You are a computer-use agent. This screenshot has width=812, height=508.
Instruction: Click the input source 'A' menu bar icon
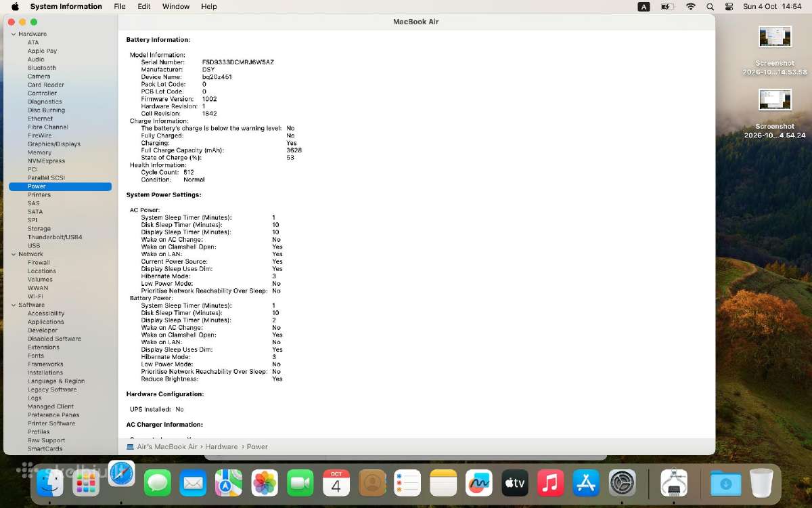pyautogui.click(x=644, y=6)
